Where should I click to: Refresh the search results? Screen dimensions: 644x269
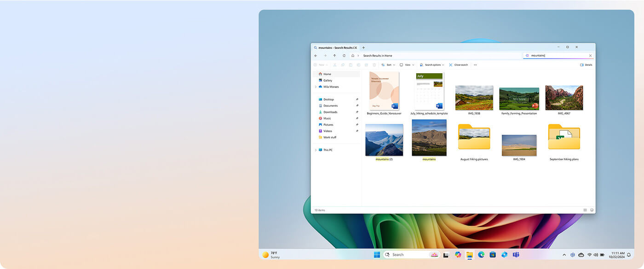pyautogui.click(x=344, y=56)
